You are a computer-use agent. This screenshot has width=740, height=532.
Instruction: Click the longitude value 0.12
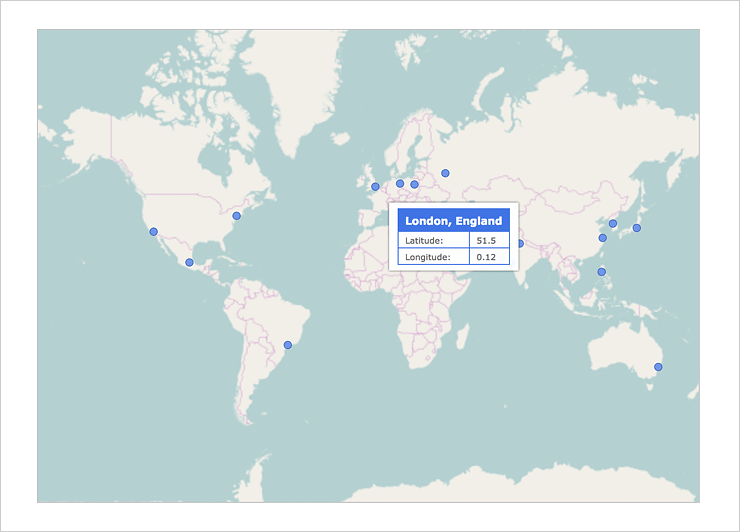click(486, 257)
